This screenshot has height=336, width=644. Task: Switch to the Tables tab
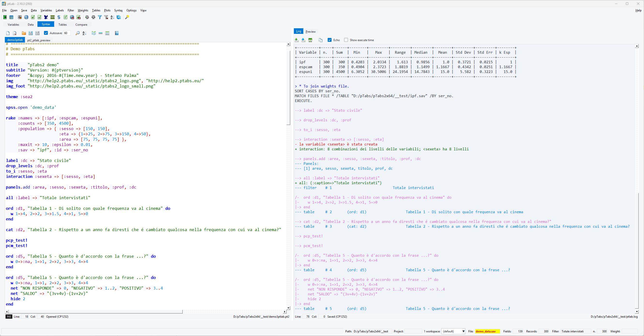(x=63, y=24)
